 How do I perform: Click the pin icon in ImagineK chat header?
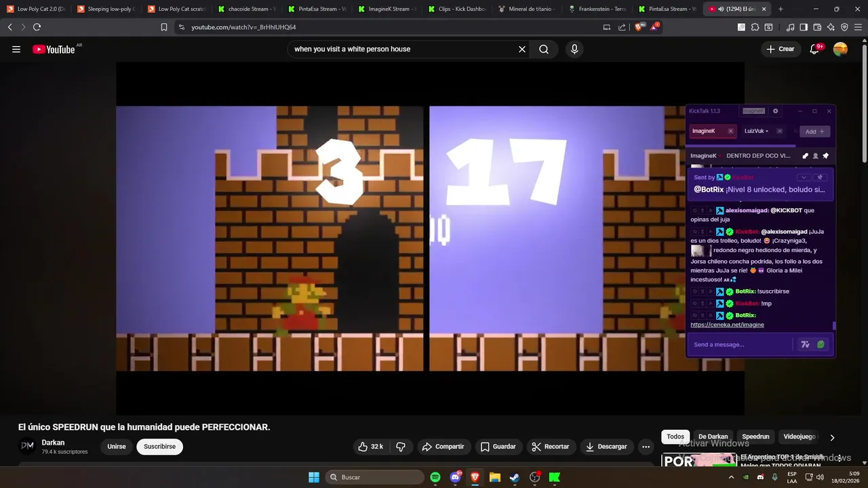click(x=825, y=156)
